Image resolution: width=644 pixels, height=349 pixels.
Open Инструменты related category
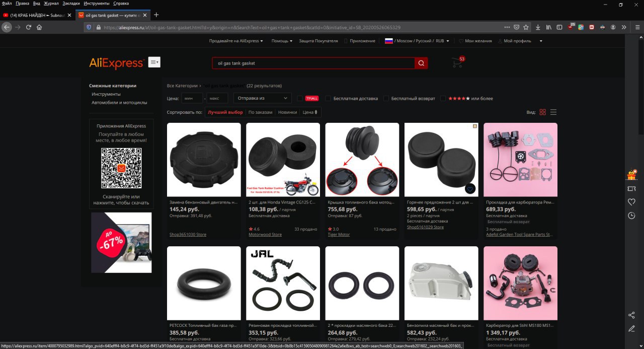click(106, 94)
